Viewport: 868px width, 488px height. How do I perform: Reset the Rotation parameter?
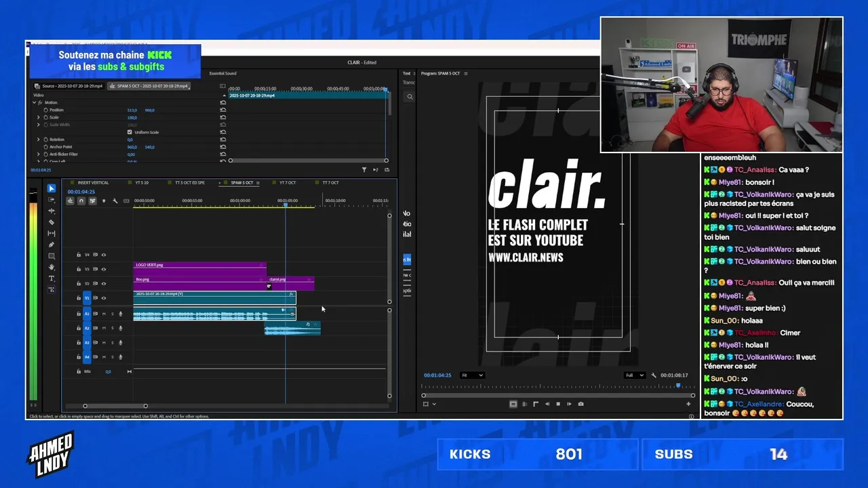223,140
